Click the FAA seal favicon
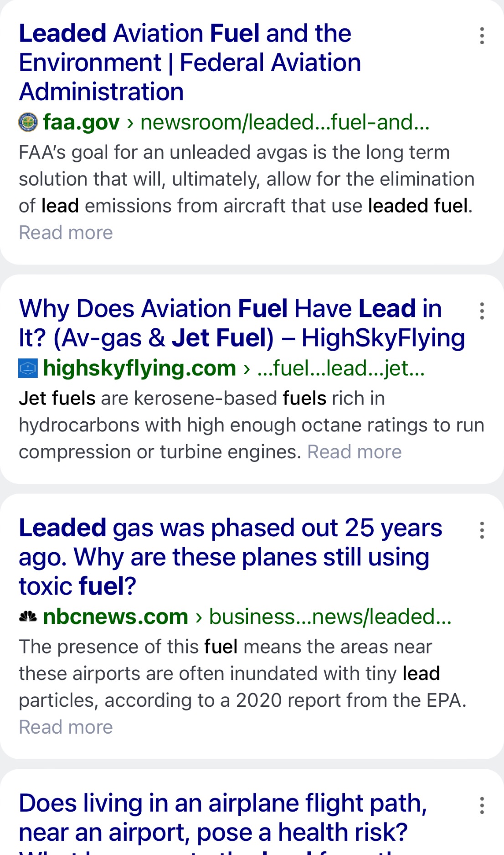The width and height of the screenshot is (504, 855). tap(28, 122)
